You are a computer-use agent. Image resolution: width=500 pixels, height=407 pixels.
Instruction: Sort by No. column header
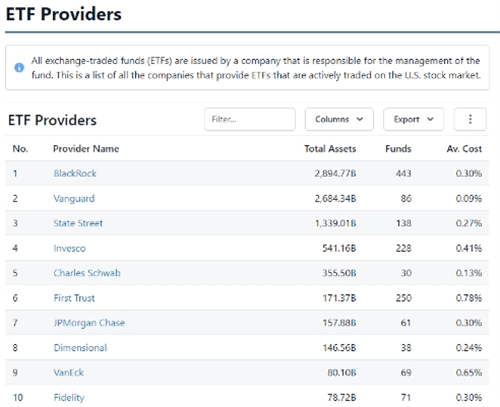click(x=20, y=149)
